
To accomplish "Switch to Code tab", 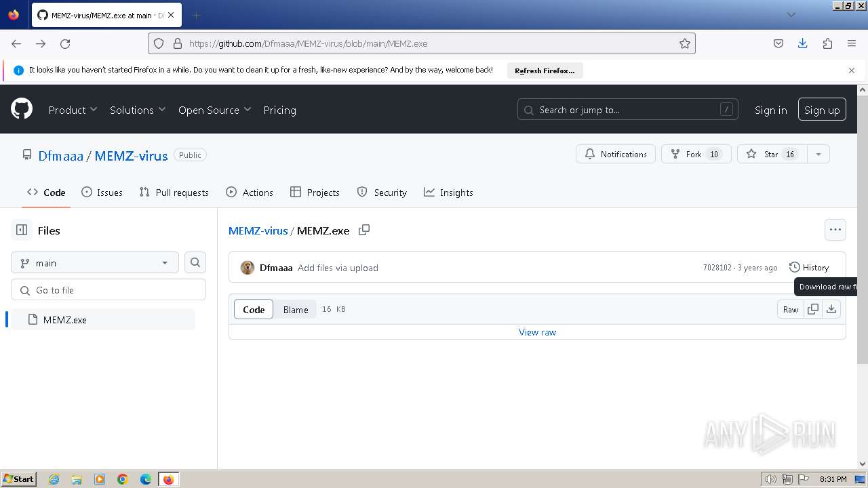I will [46, 192].
